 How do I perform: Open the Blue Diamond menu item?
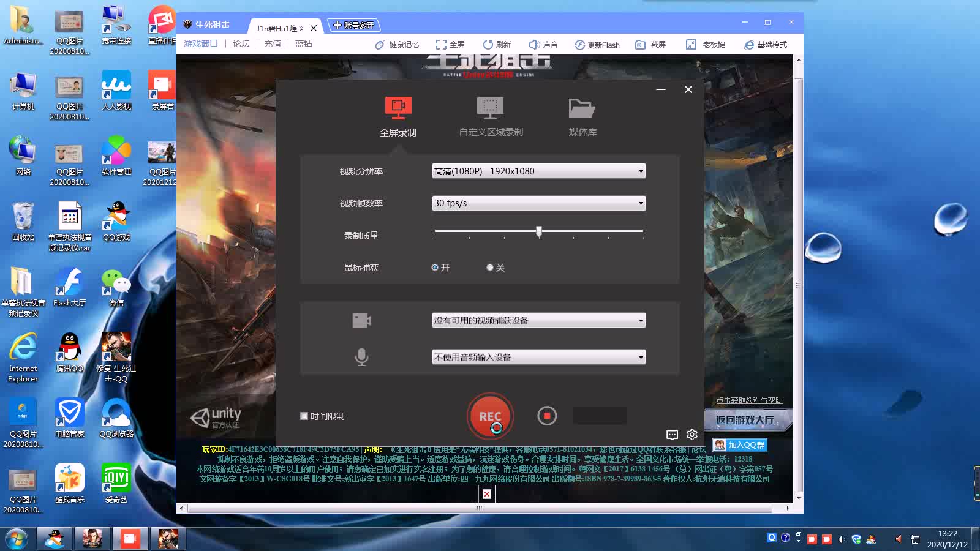tap(304, 43)
